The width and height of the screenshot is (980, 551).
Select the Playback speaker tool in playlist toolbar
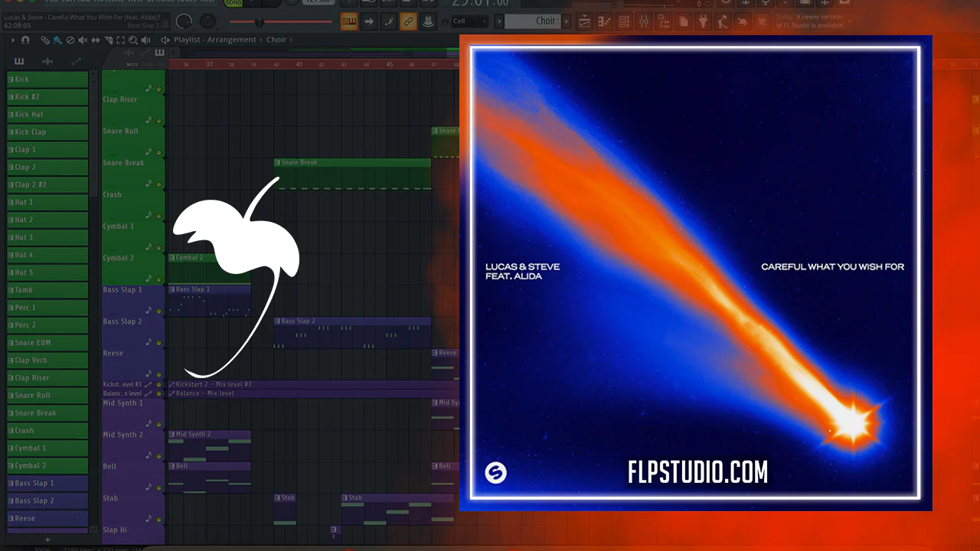[145, 40]
